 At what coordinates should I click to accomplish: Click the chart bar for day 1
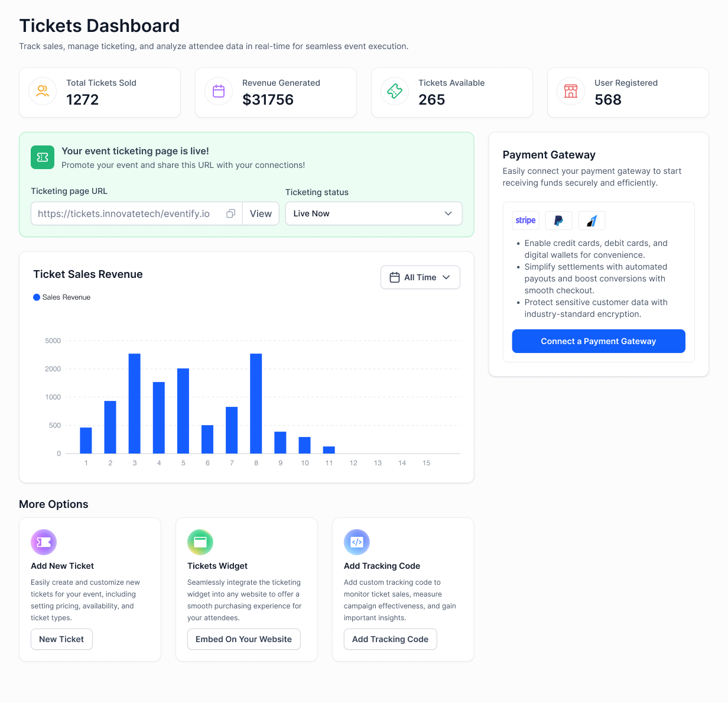[x=86, y=440]
